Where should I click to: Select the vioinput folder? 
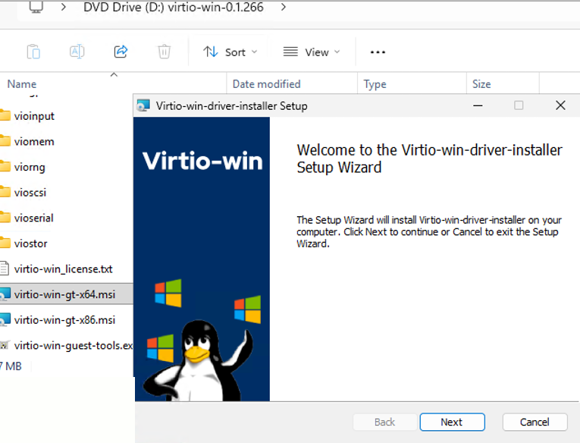coord(34,116)
